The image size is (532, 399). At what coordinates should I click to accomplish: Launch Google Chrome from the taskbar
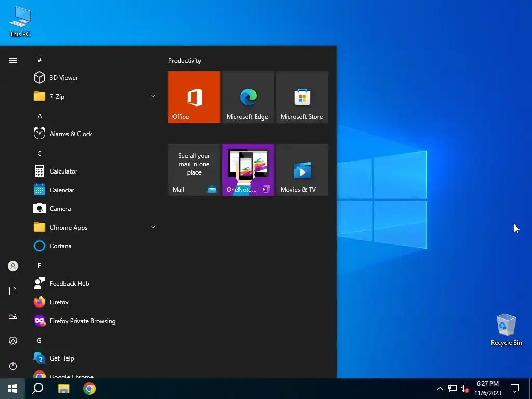[x=89, y=389]
